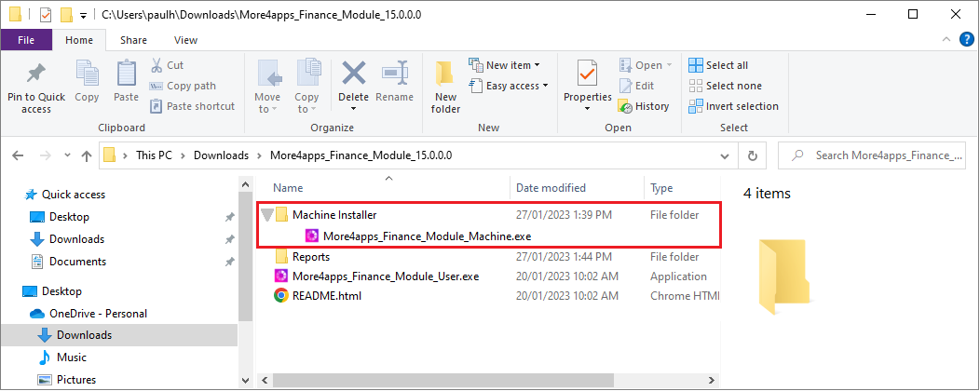Open file History

tap(644, 106)
